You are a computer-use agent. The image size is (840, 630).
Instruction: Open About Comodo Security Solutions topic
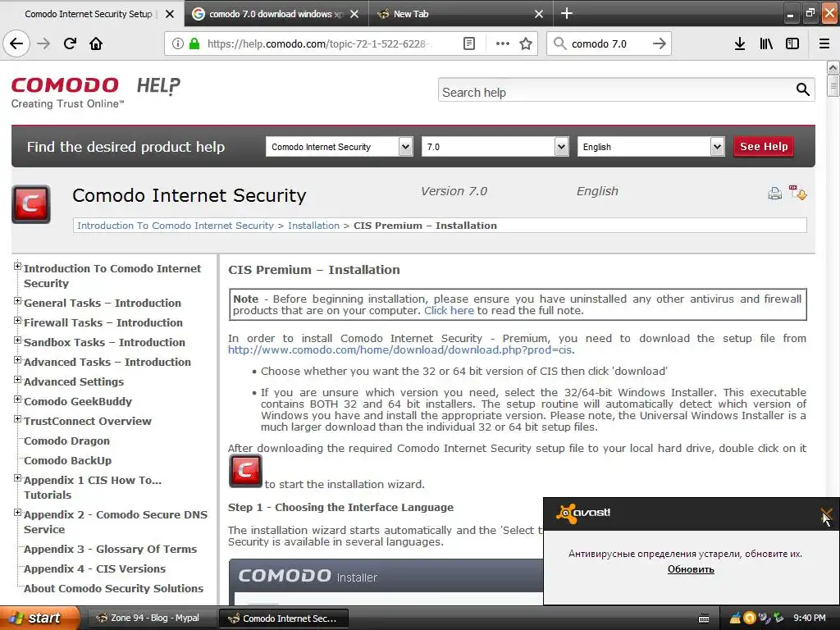pos(113,589)
